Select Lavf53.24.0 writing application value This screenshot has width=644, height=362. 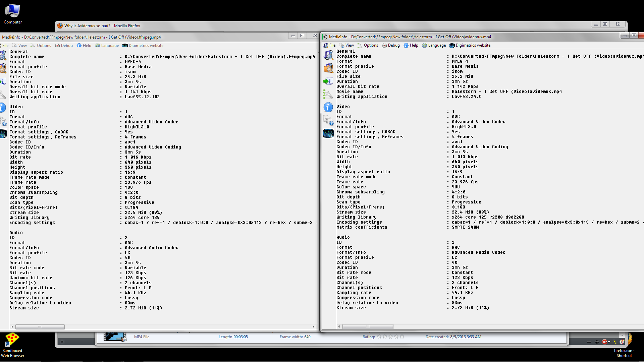tap(467, 97)
